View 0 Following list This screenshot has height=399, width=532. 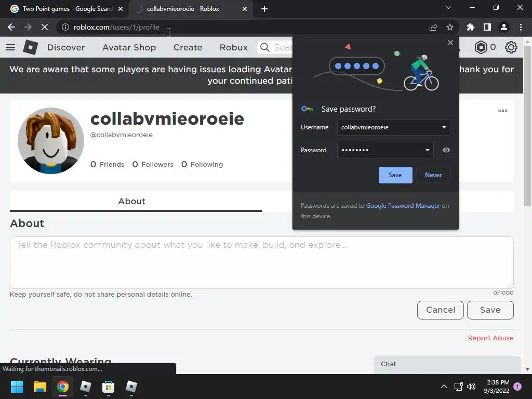pos(202,165)
